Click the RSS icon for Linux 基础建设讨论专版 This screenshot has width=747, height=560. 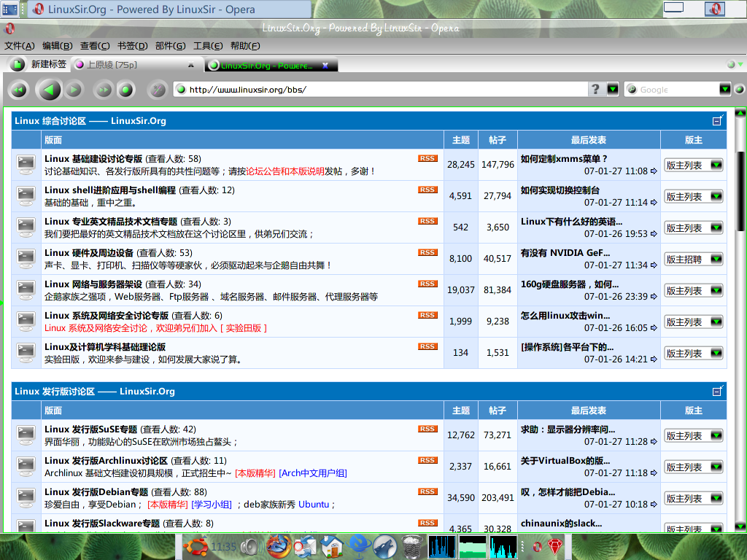pyautogui.click(x=427, y=158)
